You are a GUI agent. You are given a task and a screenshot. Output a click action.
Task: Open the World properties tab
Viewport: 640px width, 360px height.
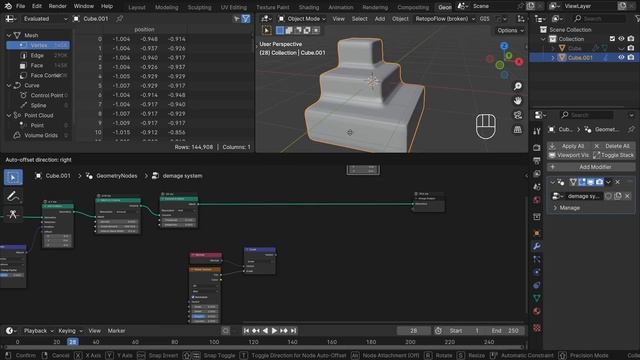pyautogui.click(x=537, y=200)
